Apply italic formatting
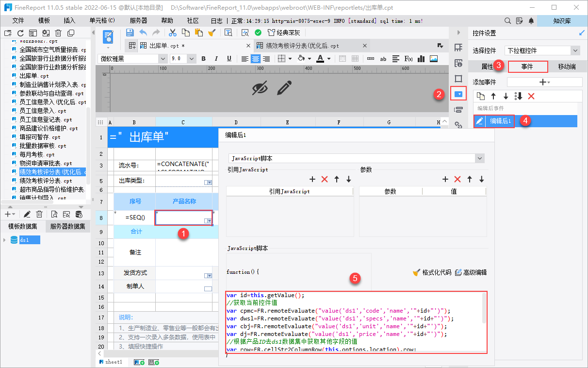This screenshot has height=368, width=588. click(x=216, y=59)
